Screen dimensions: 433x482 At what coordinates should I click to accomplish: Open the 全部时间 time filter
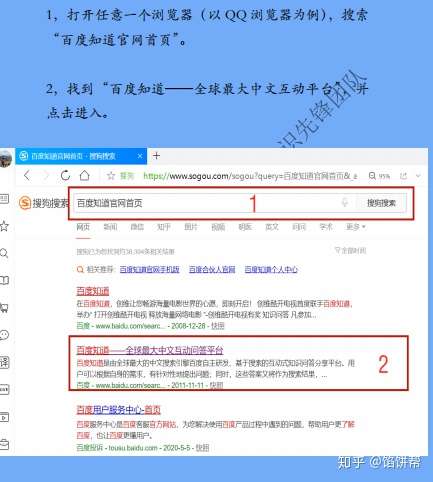pos(350,250)
